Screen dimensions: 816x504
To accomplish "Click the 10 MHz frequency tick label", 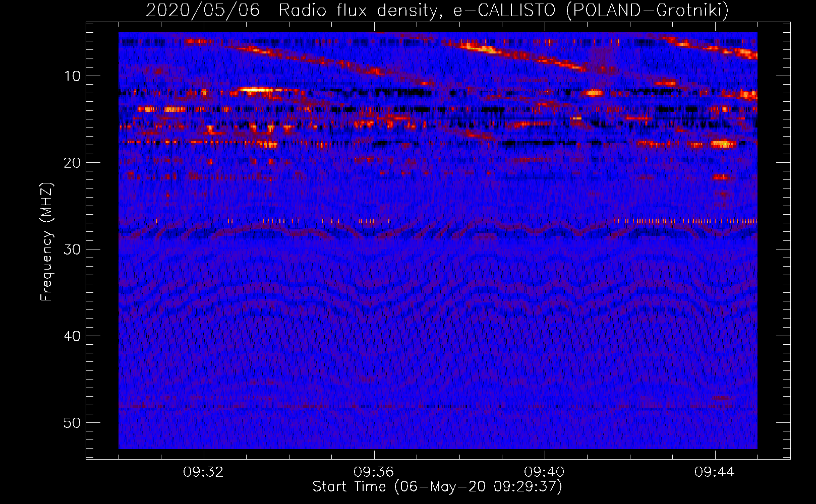I will (73, 76).
